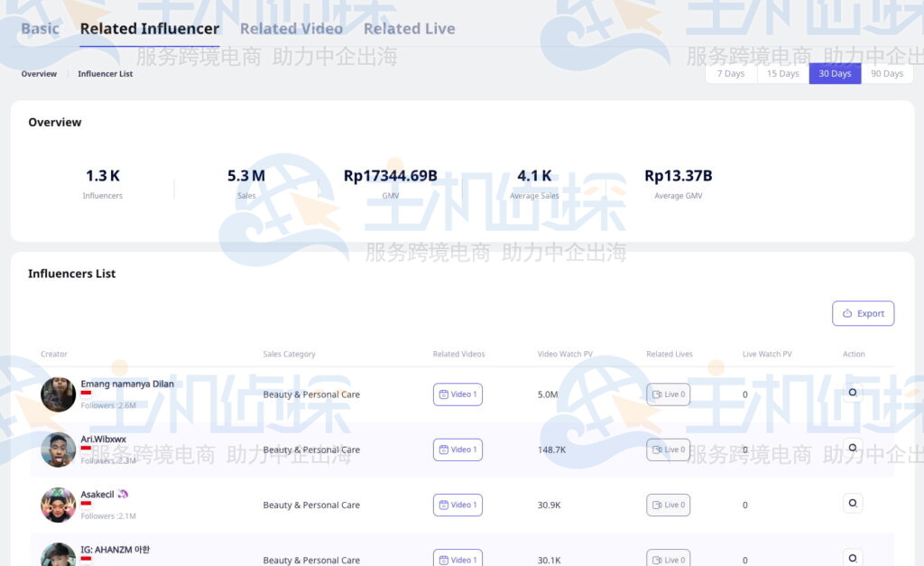Jump to the Overview section link
Image resolution: width=924 pixels, height=566 pixels.
click(39, 74)
